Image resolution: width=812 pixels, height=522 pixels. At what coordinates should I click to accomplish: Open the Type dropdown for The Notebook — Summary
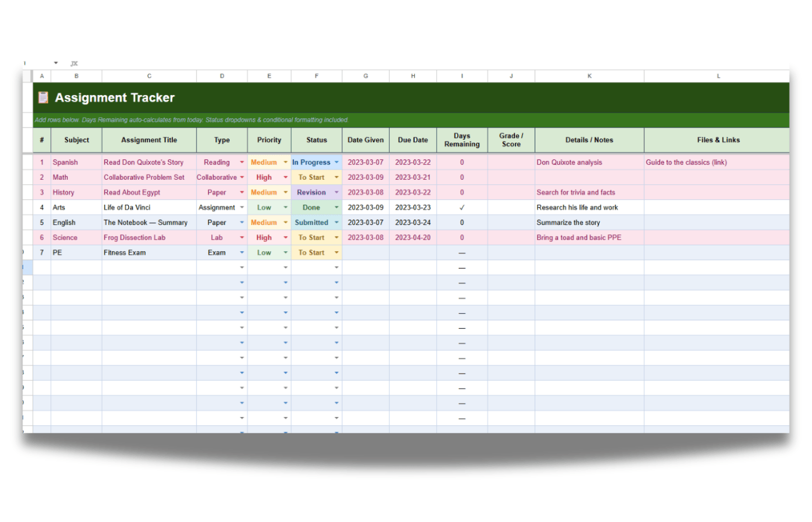pyautogui.click(x=242, y=222)
